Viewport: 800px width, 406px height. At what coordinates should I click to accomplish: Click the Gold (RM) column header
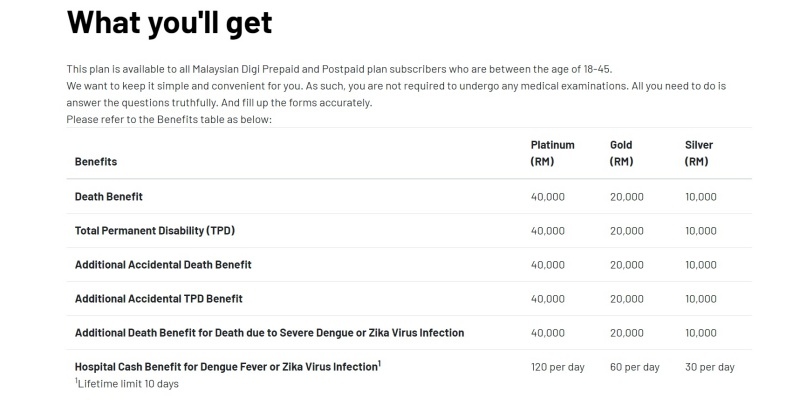pyautogui.click(x=621, y=153)
